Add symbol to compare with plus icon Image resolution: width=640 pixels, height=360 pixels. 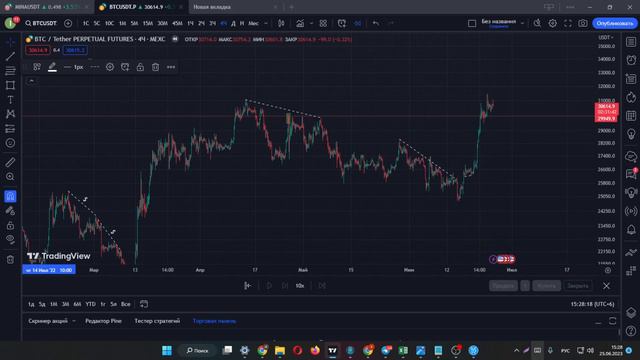68,23
